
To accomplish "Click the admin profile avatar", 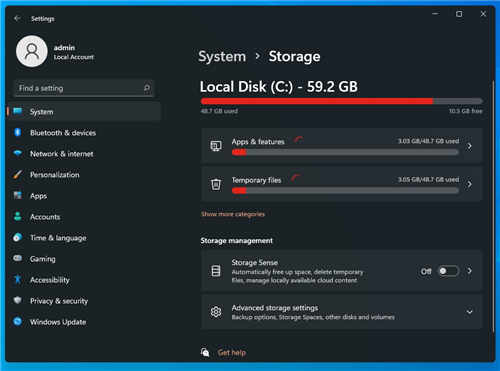I will [x=32, y=51].
